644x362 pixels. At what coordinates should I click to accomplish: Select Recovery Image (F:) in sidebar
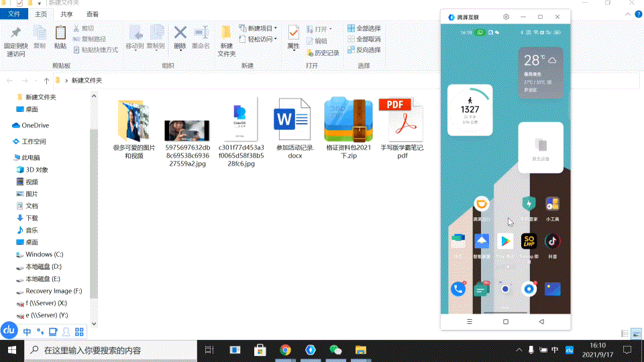pos(49,291)
